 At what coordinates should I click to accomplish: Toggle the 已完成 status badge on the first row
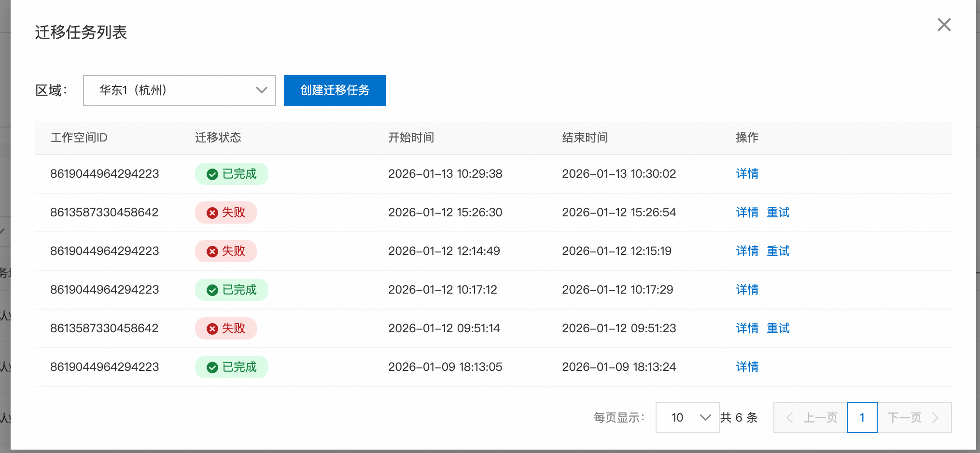click(x=232, y=174)
